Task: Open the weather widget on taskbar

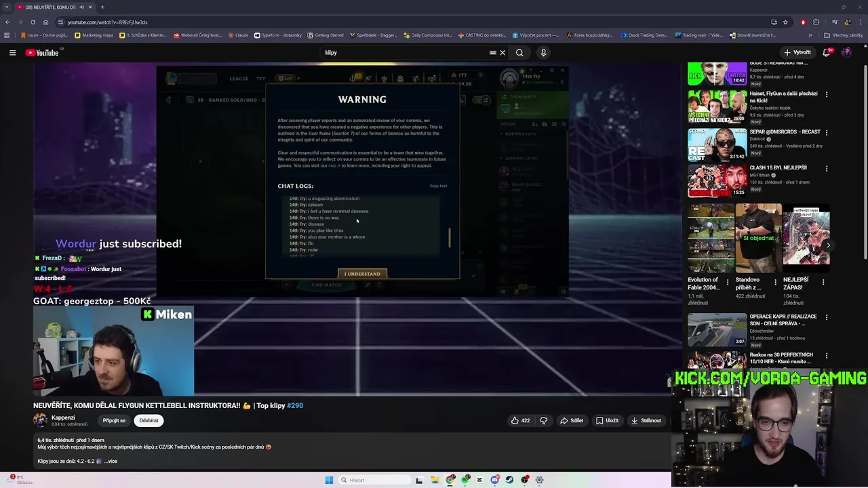Action: [19, 479]
